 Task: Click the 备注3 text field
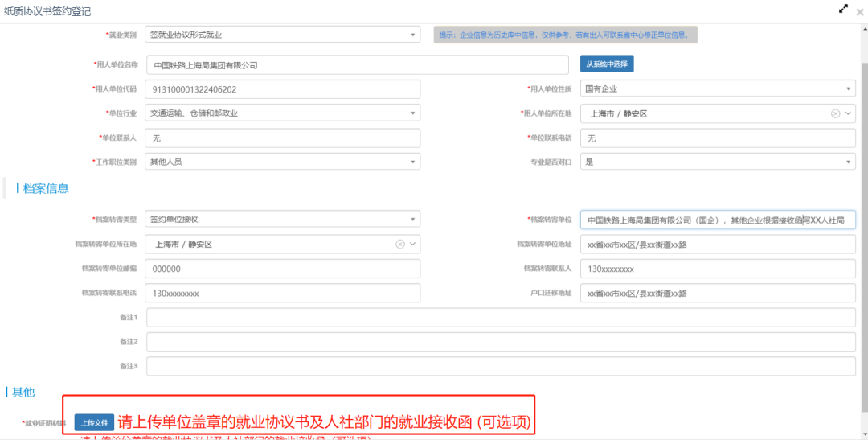pos(501,366)
